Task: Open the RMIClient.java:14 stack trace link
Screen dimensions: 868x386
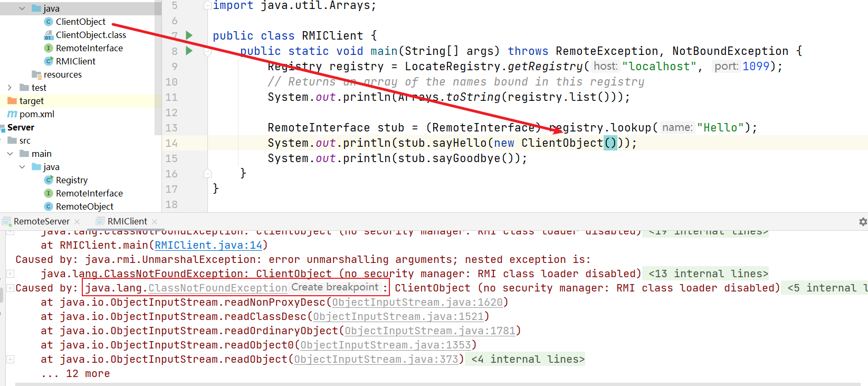Action: coord(208,245)
